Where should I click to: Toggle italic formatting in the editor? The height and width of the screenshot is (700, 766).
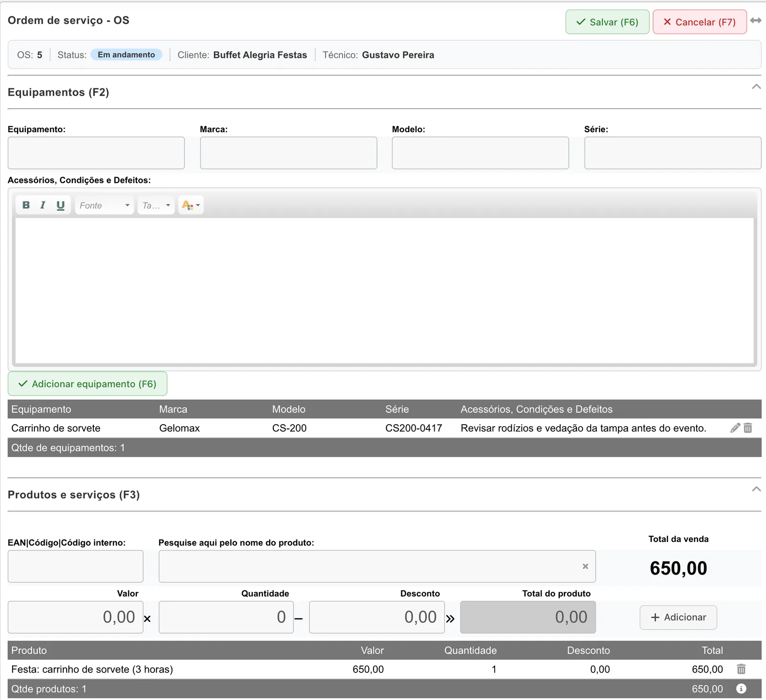(x=43, y=205)
